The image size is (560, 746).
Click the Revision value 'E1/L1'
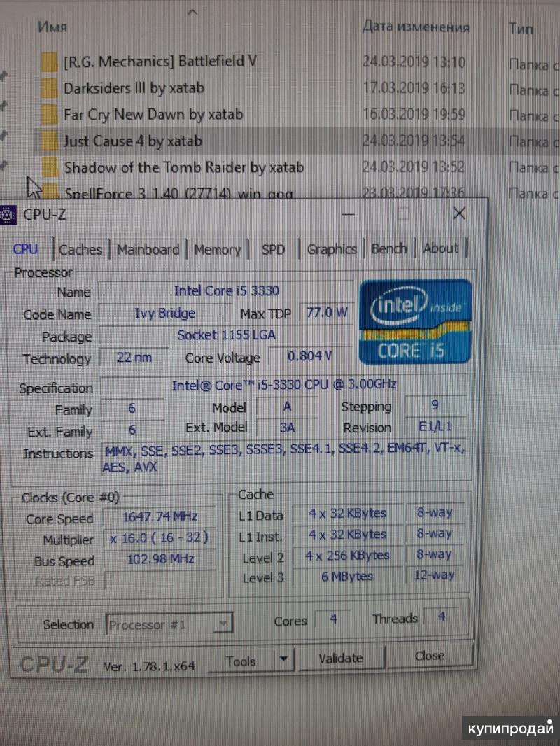point(435,426)
